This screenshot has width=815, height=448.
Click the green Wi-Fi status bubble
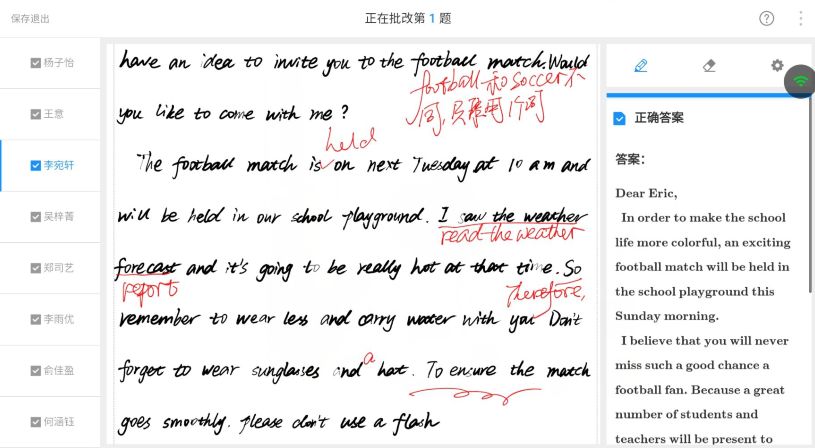(800, 81)
